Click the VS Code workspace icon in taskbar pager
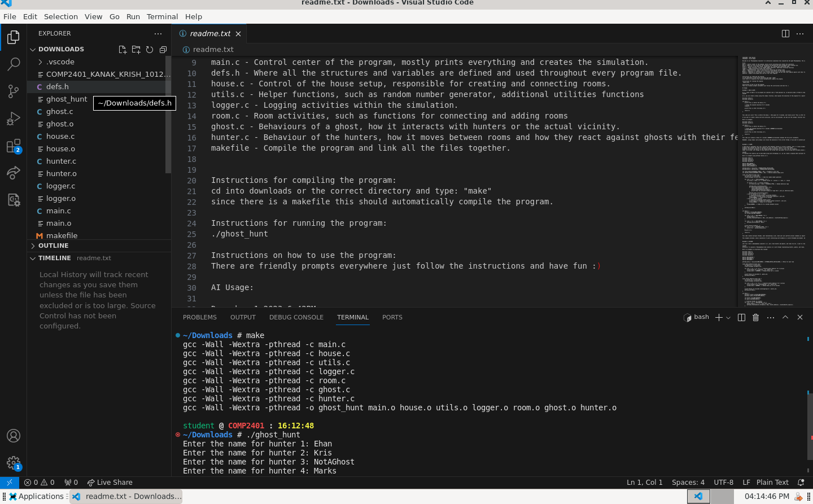Viewport: 813px width, 504px height. click(x=698, y=497)
